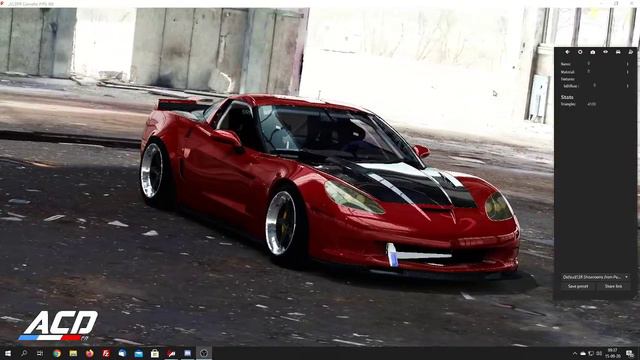Click the red icon after the Store in the taskbar
Viewport: 640px width, 360px height.
(x=171, y=353)
